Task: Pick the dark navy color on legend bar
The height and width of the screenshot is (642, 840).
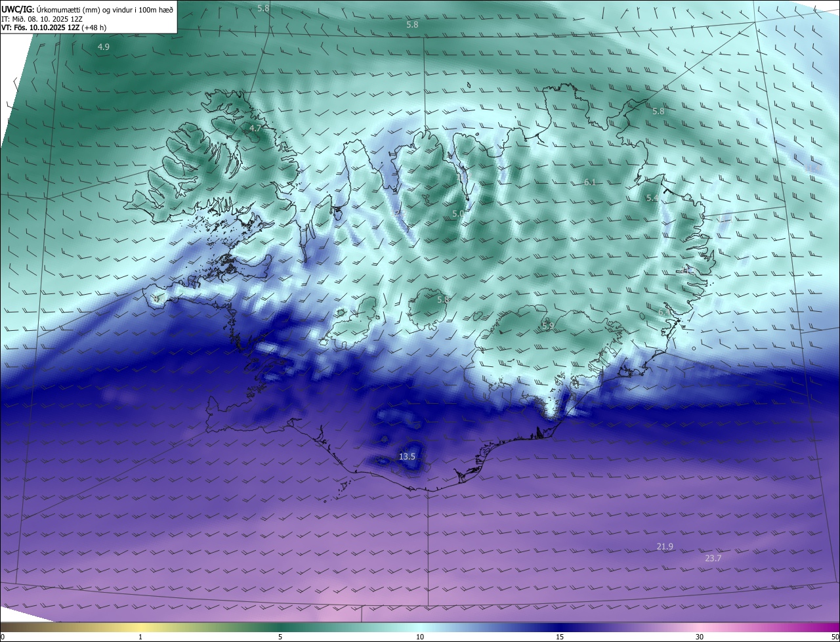Action: point(560,627)
